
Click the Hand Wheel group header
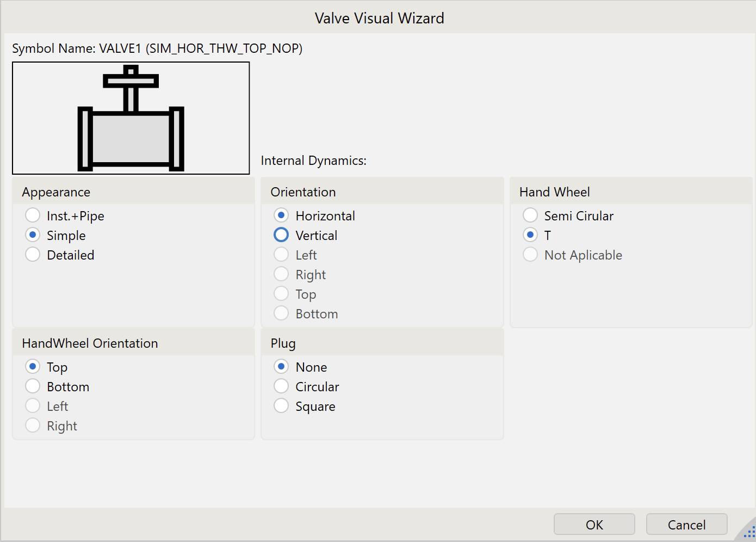tap(555, 192)
